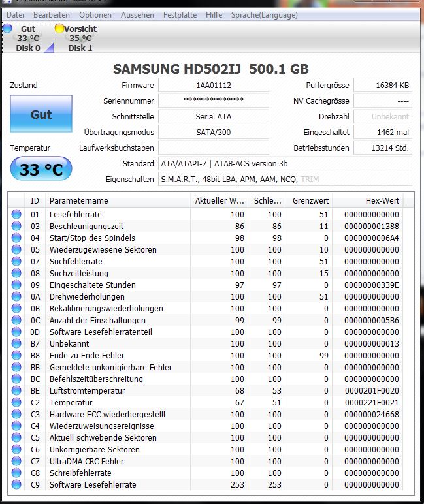This screenshot has width=424, height=504.
Task: Select the C9 Software Lesefehlerrate name
Action: (93, 484)
